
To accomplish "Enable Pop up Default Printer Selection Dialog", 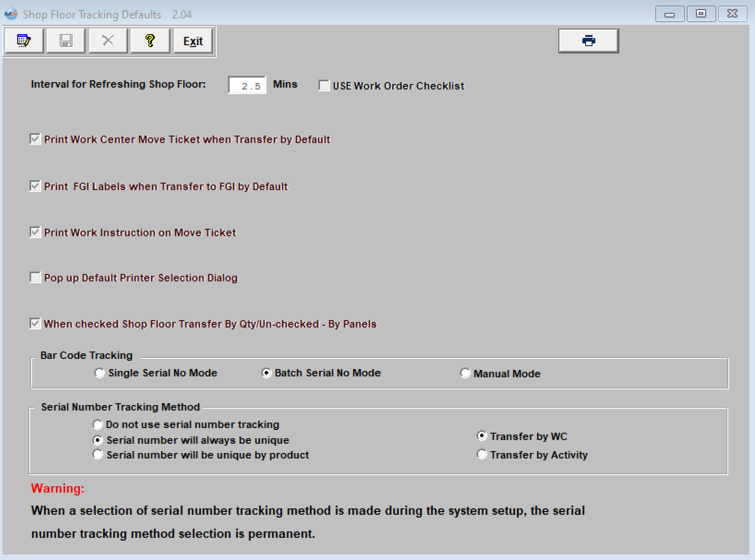I will pyautogui.click(x=35, y=278).
